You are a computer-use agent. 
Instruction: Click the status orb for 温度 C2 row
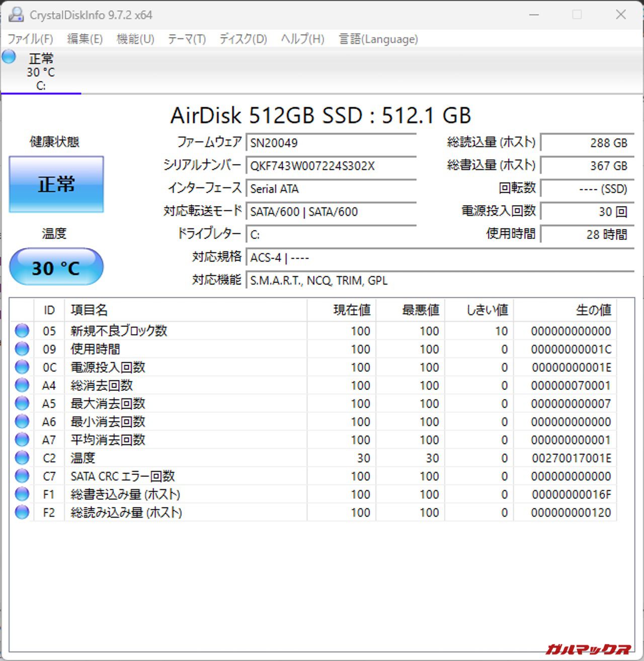point(22,458)
